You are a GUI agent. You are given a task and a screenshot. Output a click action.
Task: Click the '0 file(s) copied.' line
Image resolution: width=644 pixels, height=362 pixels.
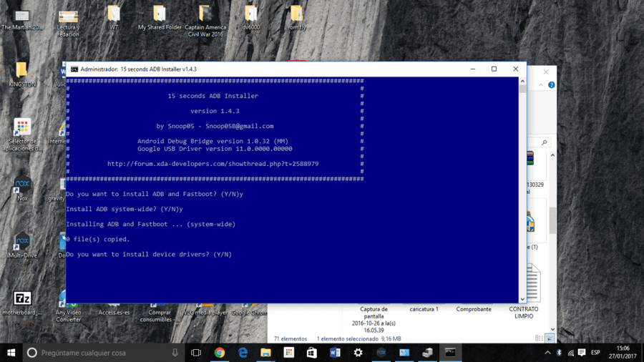point(98,239)
